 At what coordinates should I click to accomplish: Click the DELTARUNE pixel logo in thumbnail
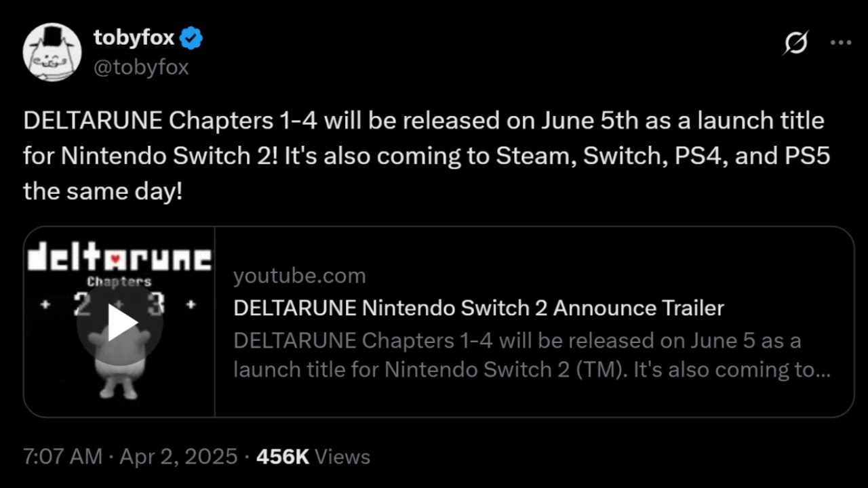tap(119, 258)
